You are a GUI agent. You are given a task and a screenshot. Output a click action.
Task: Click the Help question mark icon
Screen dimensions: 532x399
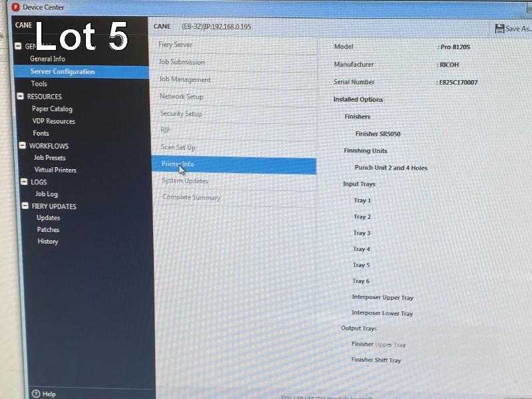36,394
